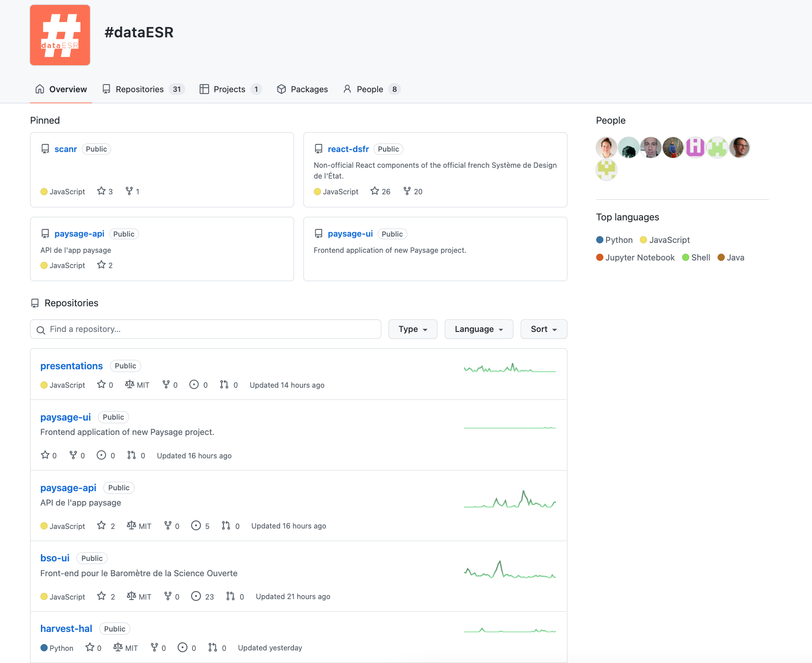View stargazers of presentations repo
This screenshot has width=812, height=663.
pos(105,385)
